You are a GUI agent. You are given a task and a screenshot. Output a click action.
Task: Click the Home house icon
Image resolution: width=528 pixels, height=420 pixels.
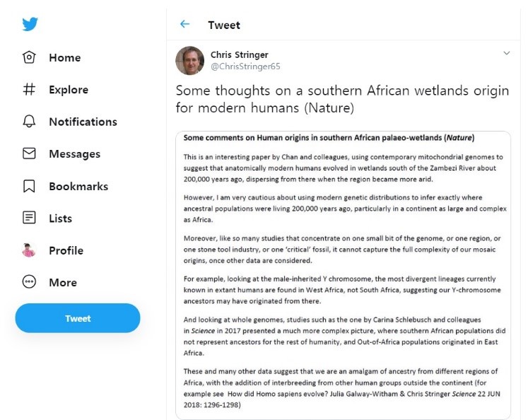pos(29,57)
